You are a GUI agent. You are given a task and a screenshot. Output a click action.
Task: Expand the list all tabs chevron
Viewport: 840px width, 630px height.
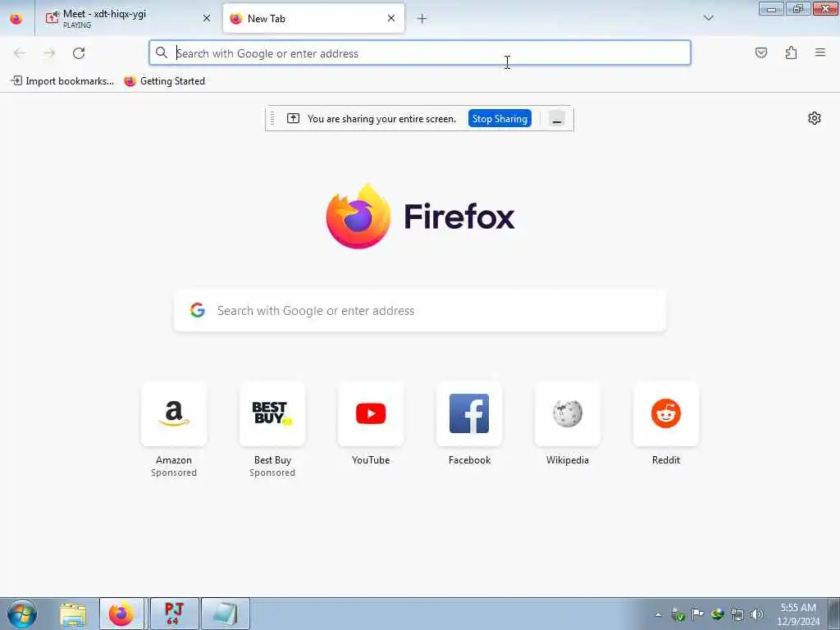point(708,18)
